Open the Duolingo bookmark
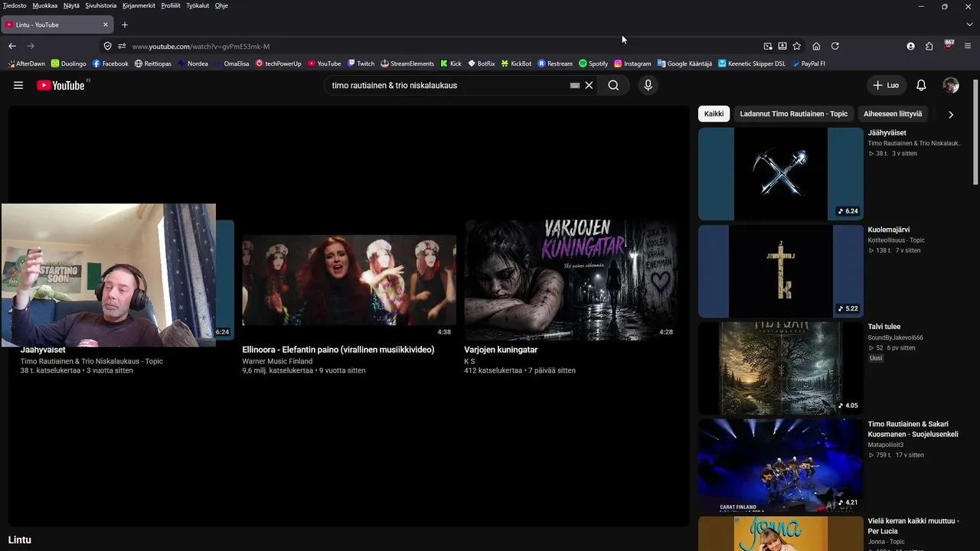This screenshot has height=551, width=980. (69, 64)
